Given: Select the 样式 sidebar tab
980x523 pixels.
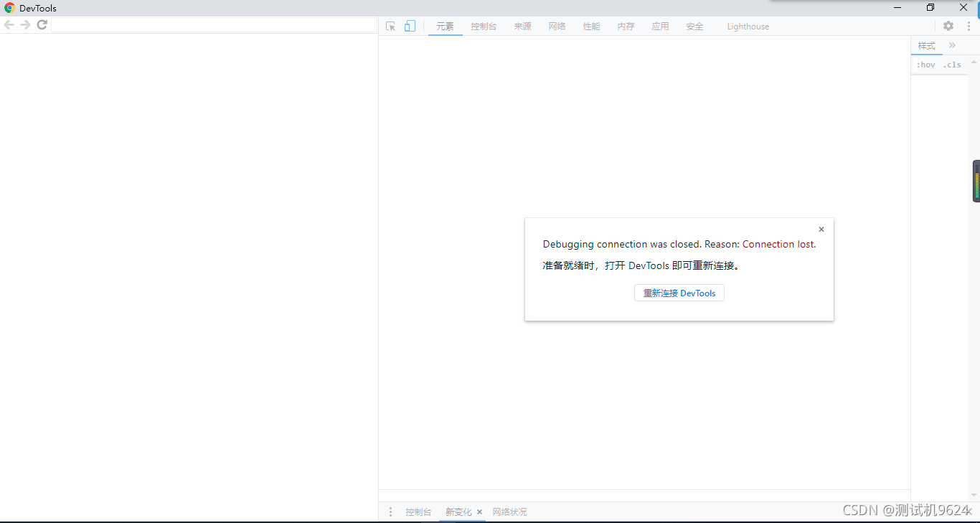Looking at the screenshot, I should tap(927, 46).
